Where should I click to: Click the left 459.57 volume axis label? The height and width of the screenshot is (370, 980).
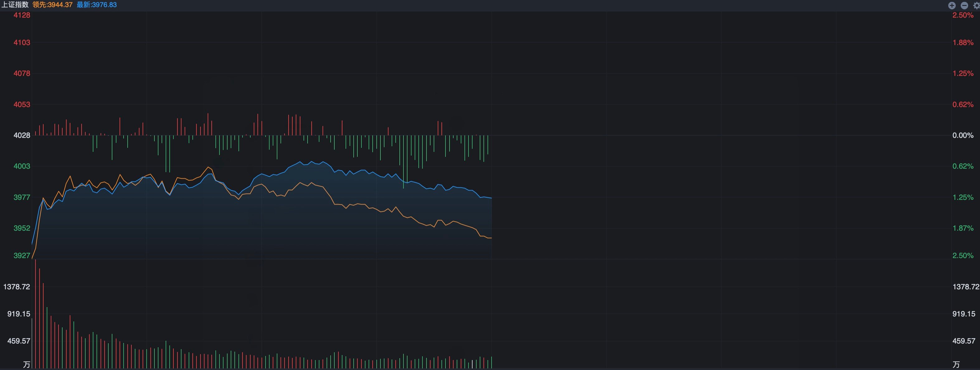pyautogui.click(x=19, y=341)
